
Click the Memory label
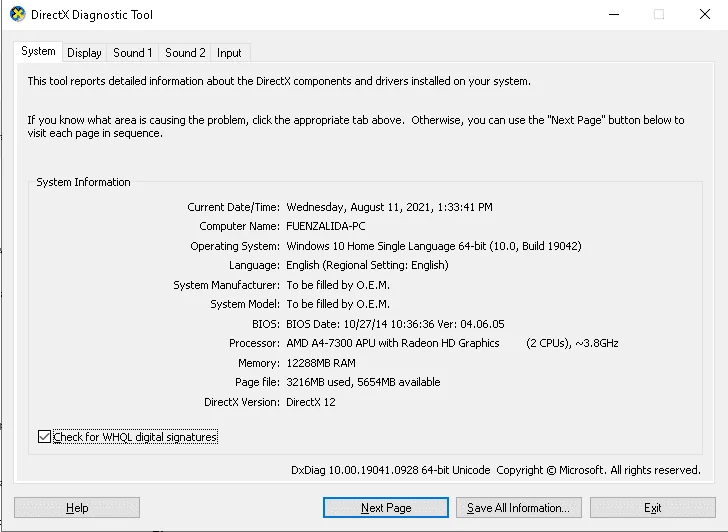tap(259, 363)
